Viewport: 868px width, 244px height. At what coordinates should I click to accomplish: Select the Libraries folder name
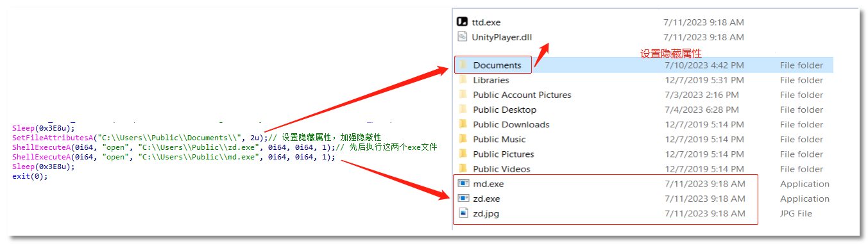(491, 80)
